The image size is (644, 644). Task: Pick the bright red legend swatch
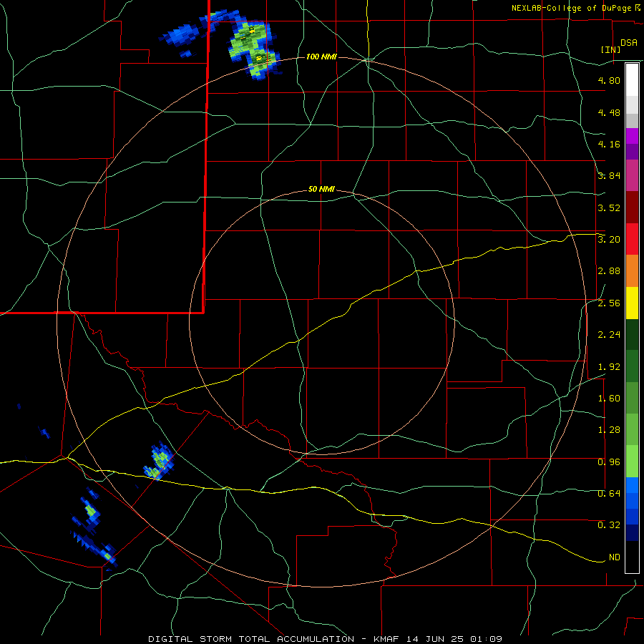pyautogui.click(x=632, y=239)
